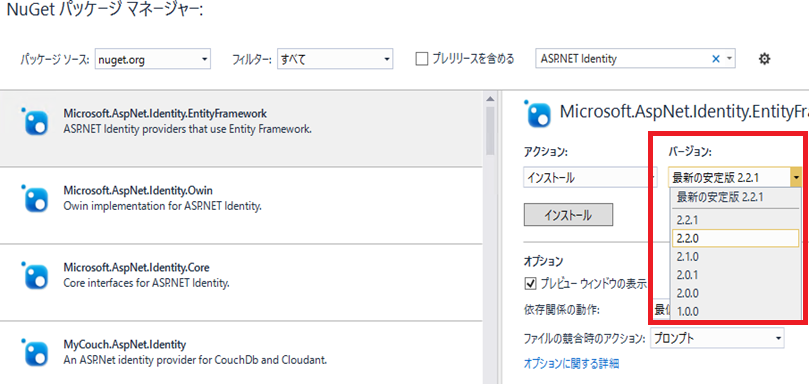The height and width of the screenshot is (384, 809).
Task: Pick 最新の安定版 2.2.1 list entry
Action: click(736, 197)
